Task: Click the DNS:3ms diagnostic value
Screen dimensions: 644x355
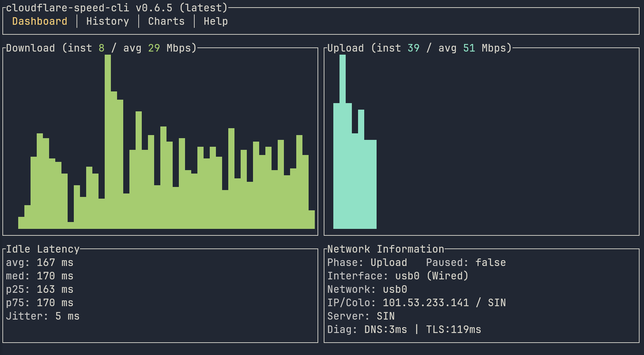Action: 386,330
